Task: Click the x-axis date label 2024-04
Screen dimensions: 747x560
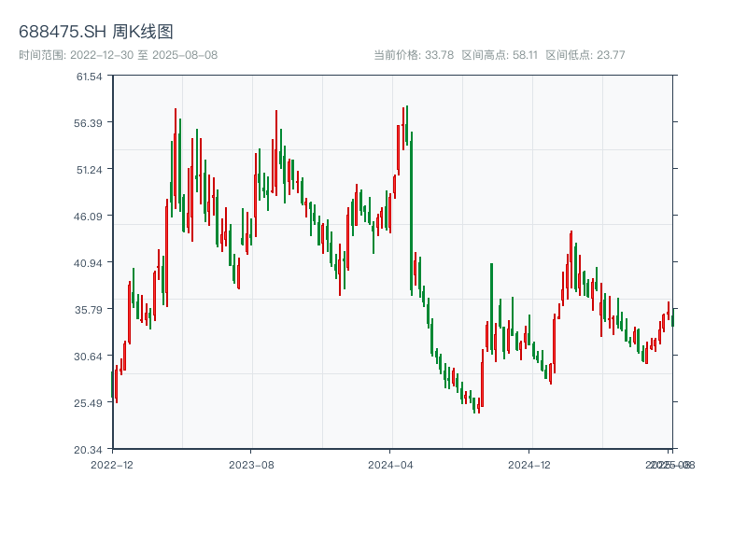Action: [x=390, y=465]
